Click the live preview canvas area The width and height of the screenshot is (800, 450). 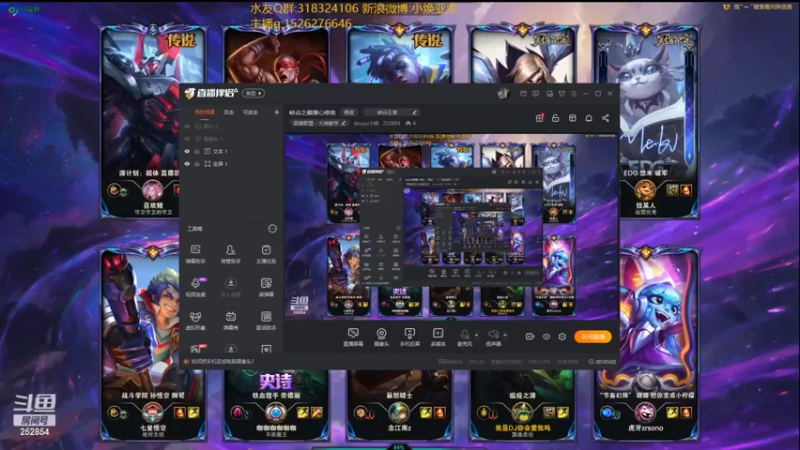[x=451, y=227]
